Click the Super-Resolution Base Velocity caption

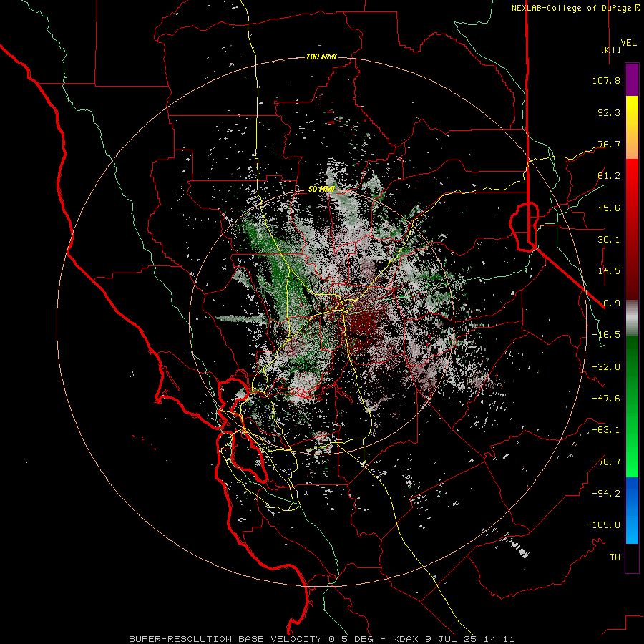coord(321,639)
